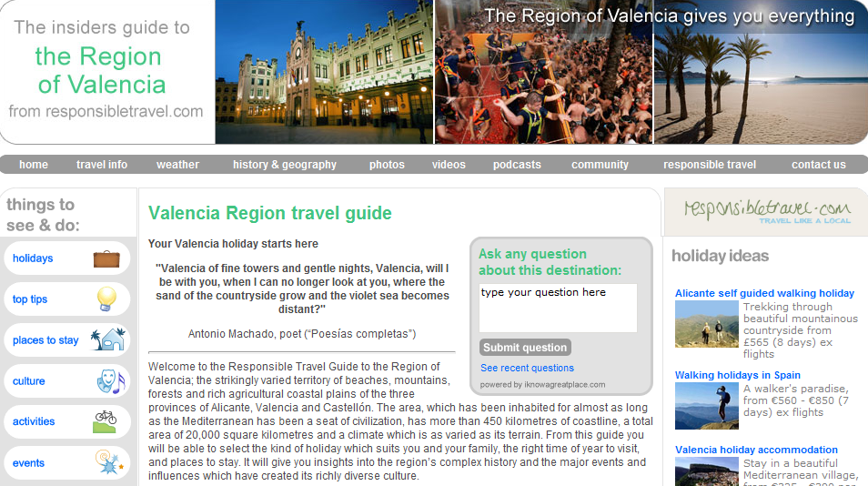Open the top tips sidebar link
This screenshot has width=868, height=486.
click(x=30, y=299)
